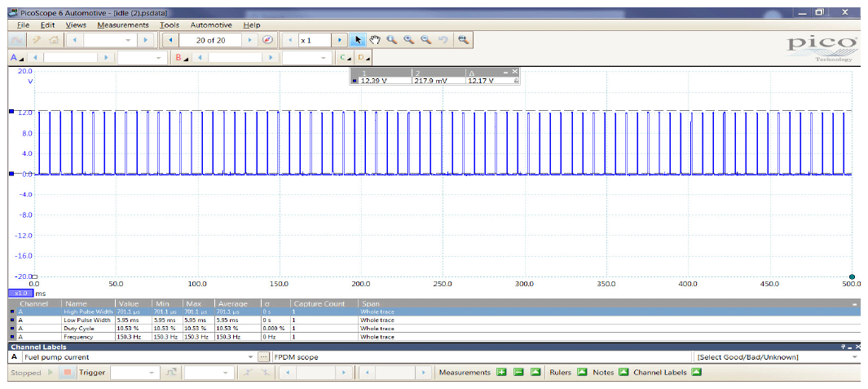Toggle the Rulers legend display
This screenshot has height=389, width=868.
click(x=582, y=373)
